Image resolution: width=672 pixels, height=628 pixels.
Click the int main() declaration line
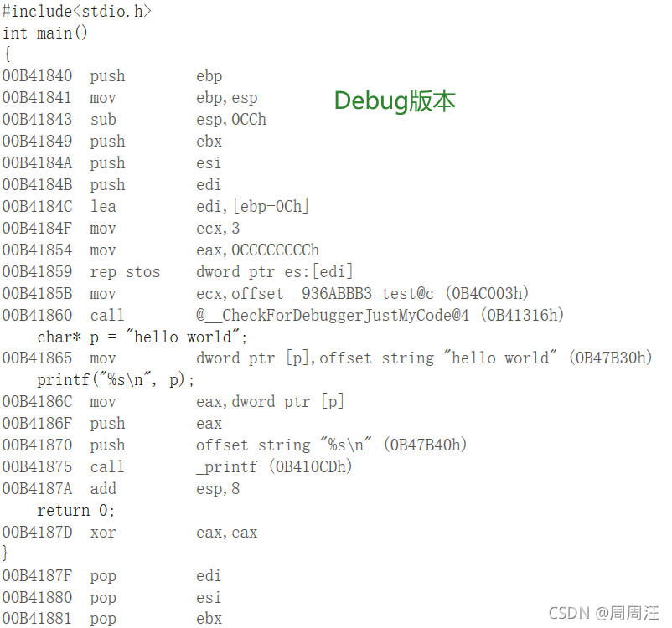click(x=45, y=33)
